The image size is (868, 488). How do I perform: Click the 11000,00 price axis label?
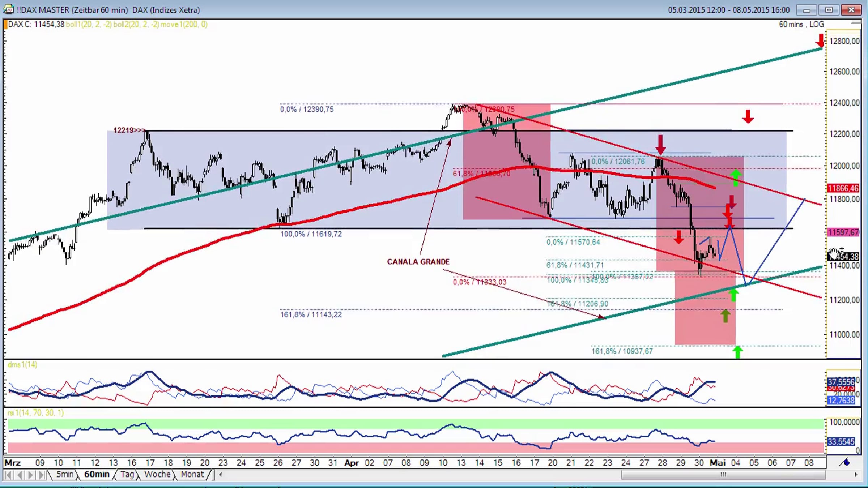[x=844, y=335]
